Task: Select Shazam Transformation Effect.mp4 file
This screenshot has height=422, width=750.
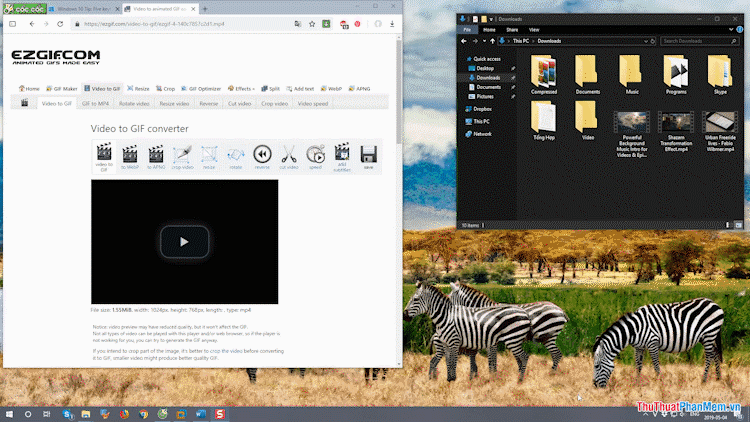Action: (676, 132)
